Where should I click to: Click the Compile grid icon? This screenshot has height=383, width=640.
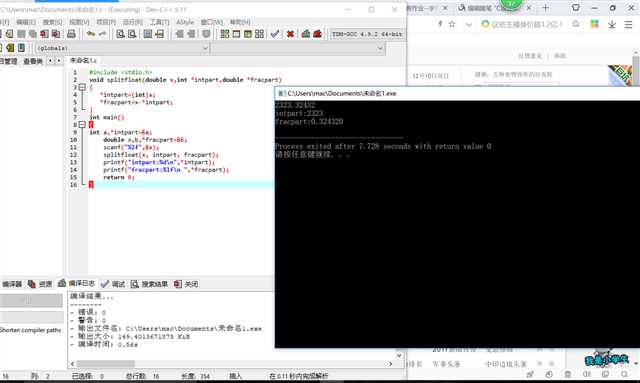(224, 34)
